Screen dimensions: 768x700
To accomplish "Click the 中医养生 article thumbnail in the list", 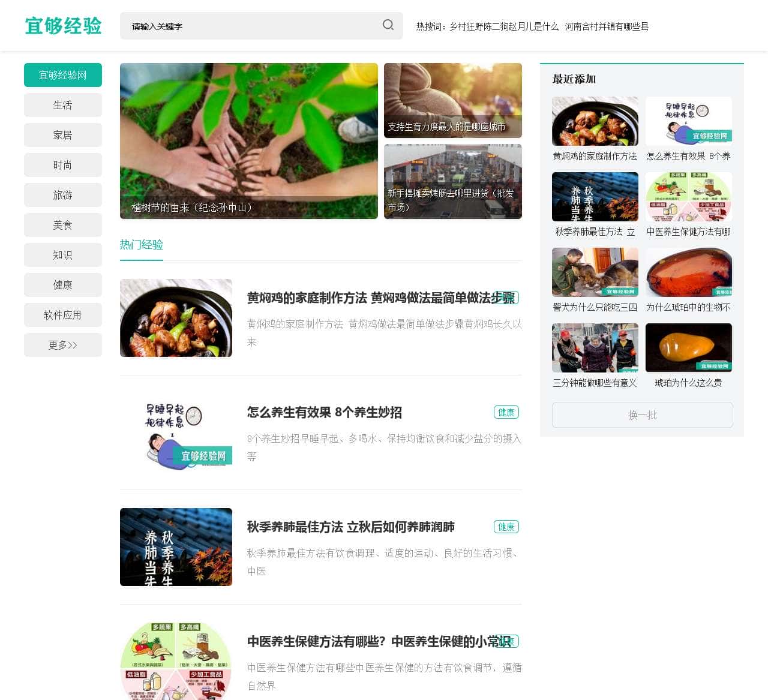I will tap(176, 661).
